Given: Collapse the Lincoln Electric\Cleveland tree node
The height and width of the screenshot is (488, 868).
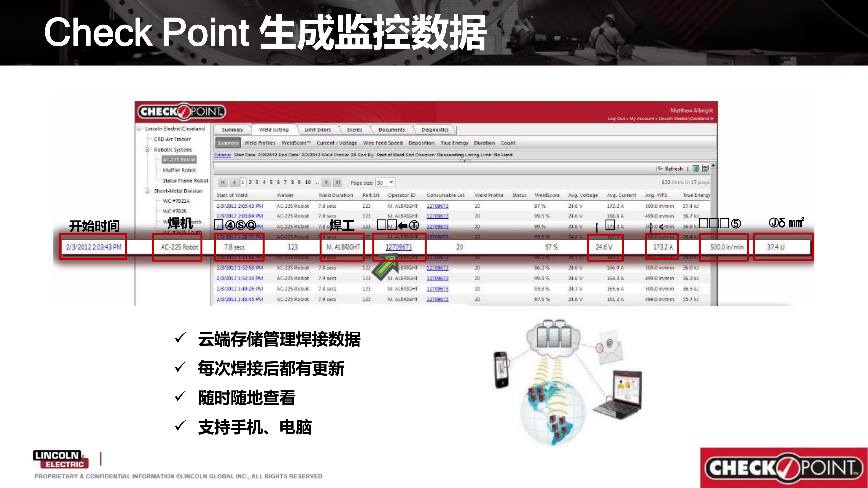Looking at the screenshot, I should point(139,129).
